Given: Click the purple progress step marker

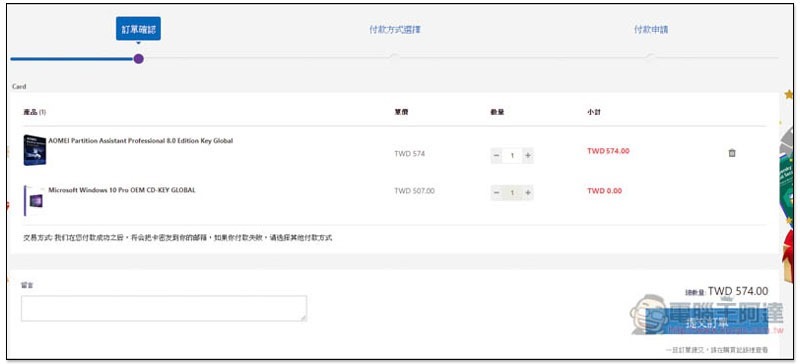Looking at the screenshot, I should coord(138,59).
